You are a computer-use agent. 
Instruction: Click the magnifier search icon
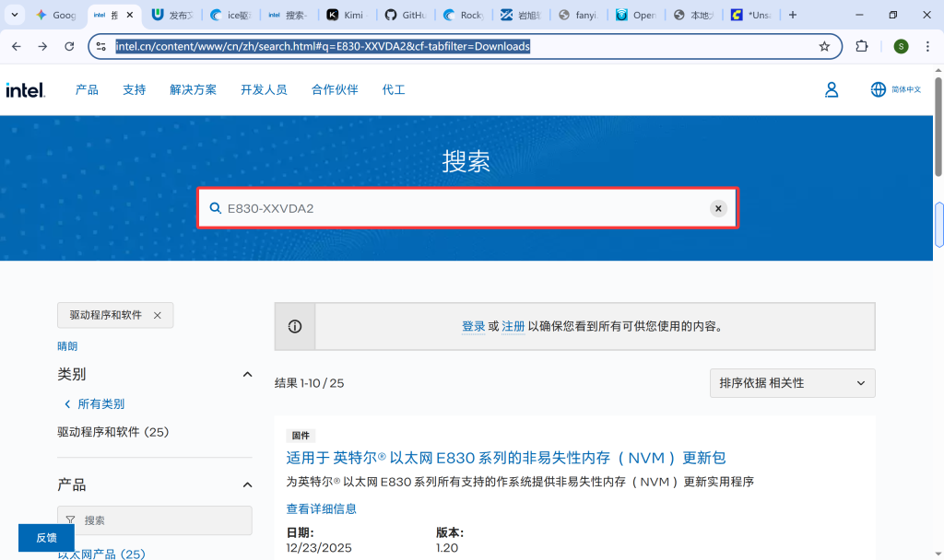click(x=216, y=208)
